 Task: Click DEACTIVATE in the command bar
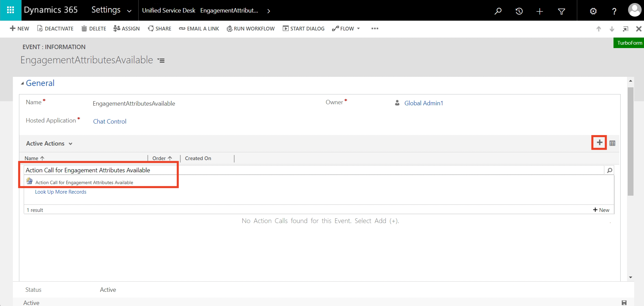[55, 28]
